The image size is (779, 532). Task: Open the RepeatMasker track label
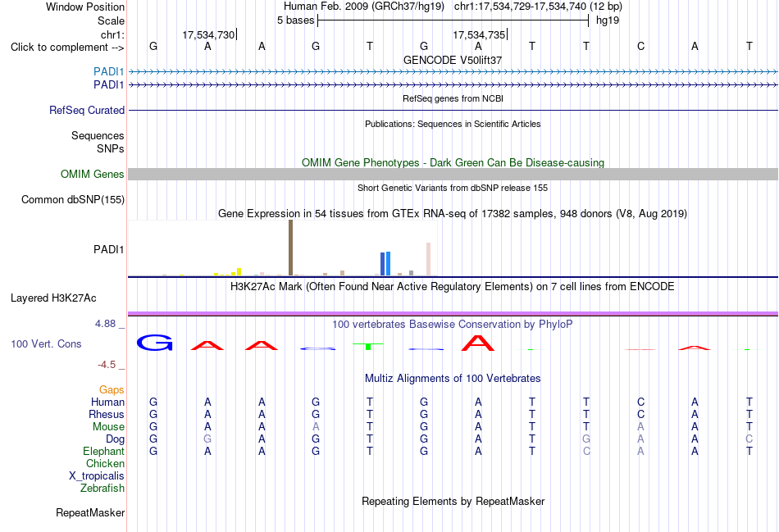point(90,512)
